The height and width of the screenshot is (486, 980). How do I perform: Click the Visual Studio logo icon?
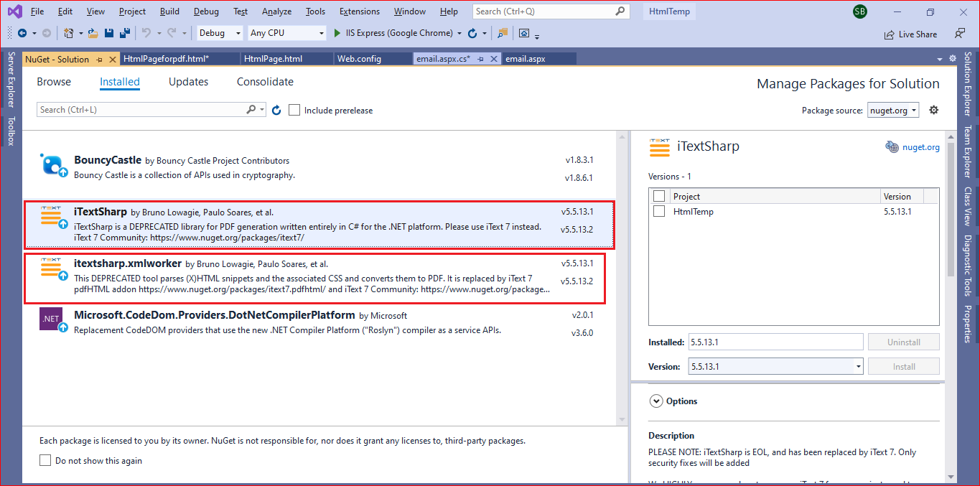[x=14, y=11]
